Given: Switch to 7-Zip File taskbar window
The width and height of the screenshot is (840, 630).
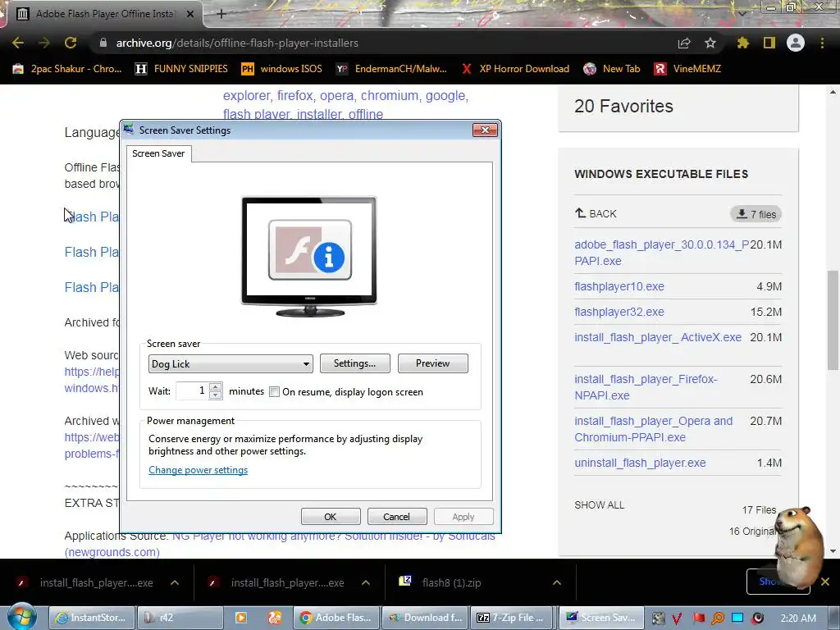Looking at the screenshot, I should click(x=512, y=618).
